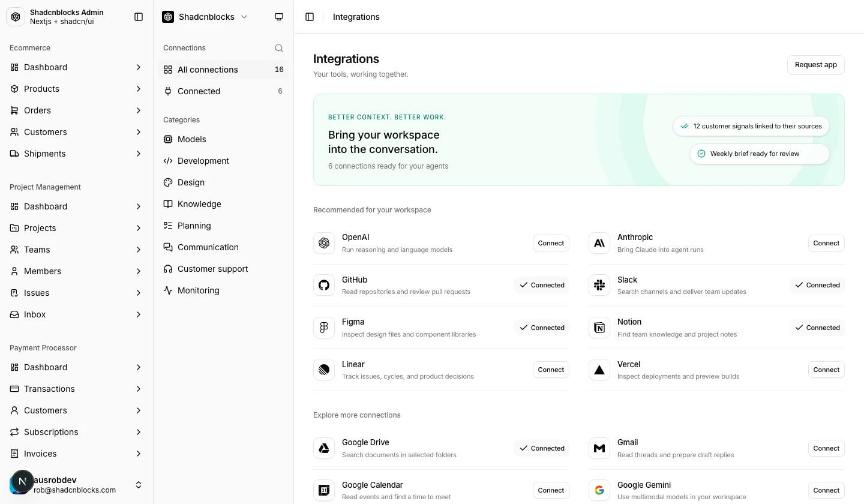864x504 pixels.
Task: Toggle Slack Connected status button
Action: [817, 285]
